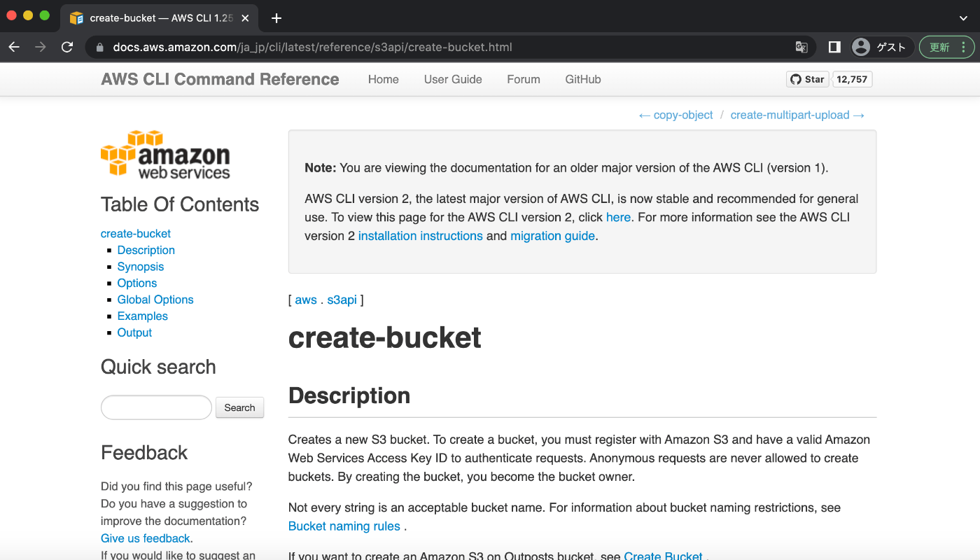Star the repository via the GitHub octocat button
Image resolution: width=980 pixels, height=560 pixels.
(806, 79)
